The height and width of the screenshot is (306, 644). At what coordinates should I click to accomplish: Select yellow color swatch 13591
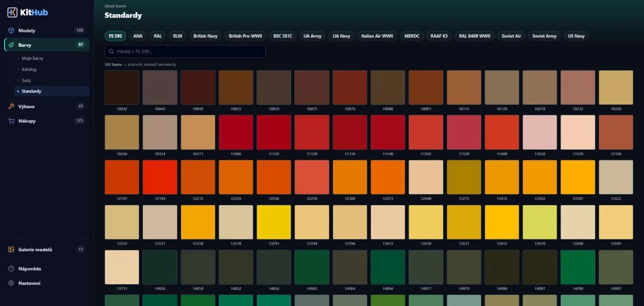click(x=274, y=222)
